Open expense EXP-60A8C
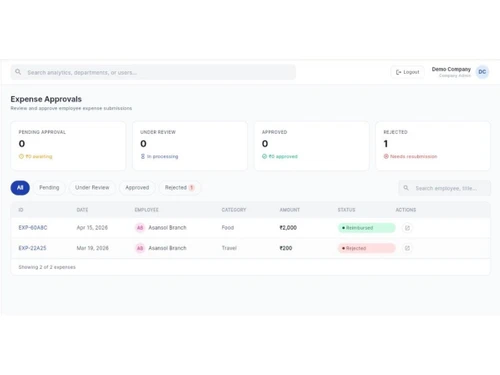The image size is (500, 375). 33,228
